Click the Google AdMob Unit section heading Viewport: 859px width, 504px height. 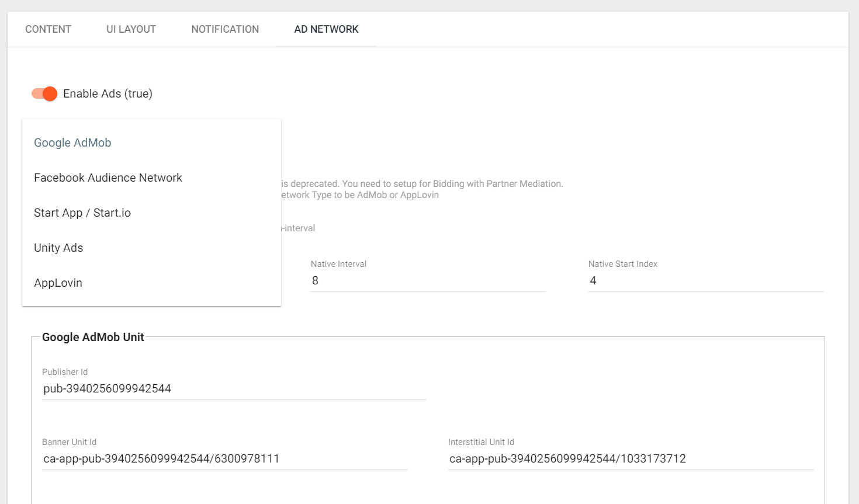pyautogui.click(x=93, y=337)
